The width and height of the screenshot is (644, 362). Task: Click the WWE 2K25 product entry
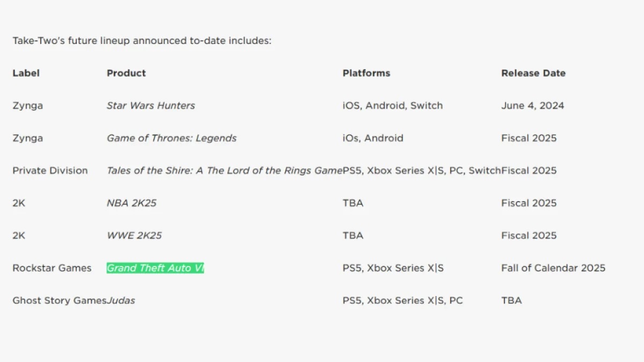134,235
